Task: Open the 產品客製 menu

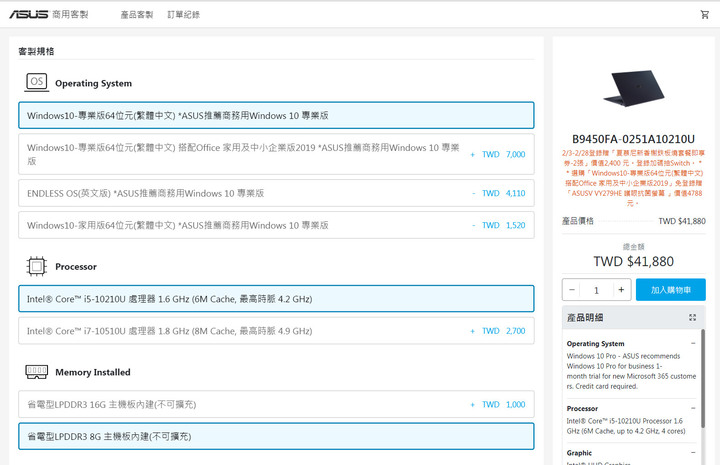Action: tap(136, 15)
